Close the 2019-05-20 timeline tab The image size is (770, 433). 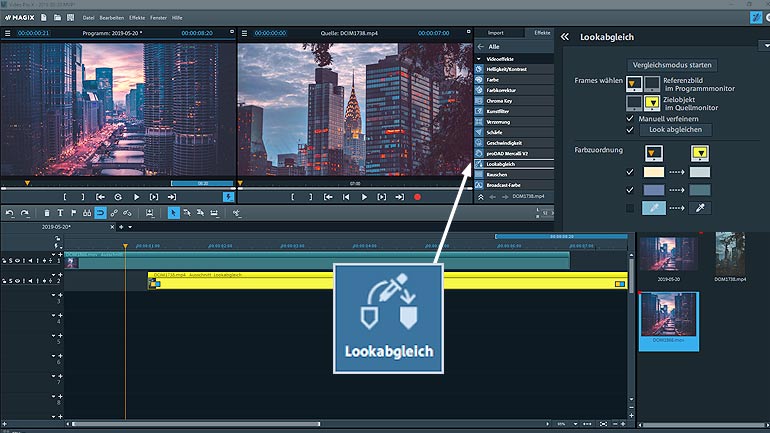[x=112, y=227]
